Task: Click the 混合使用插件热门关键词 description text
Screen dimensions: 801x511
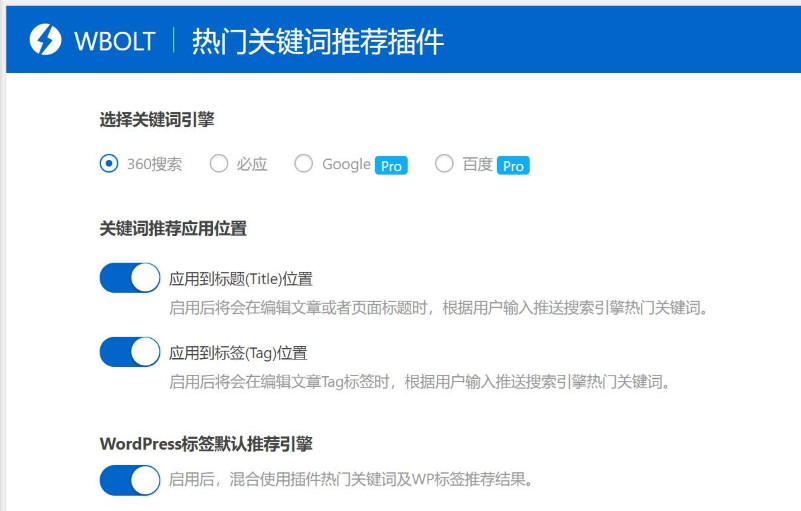Action: point(350,480)
